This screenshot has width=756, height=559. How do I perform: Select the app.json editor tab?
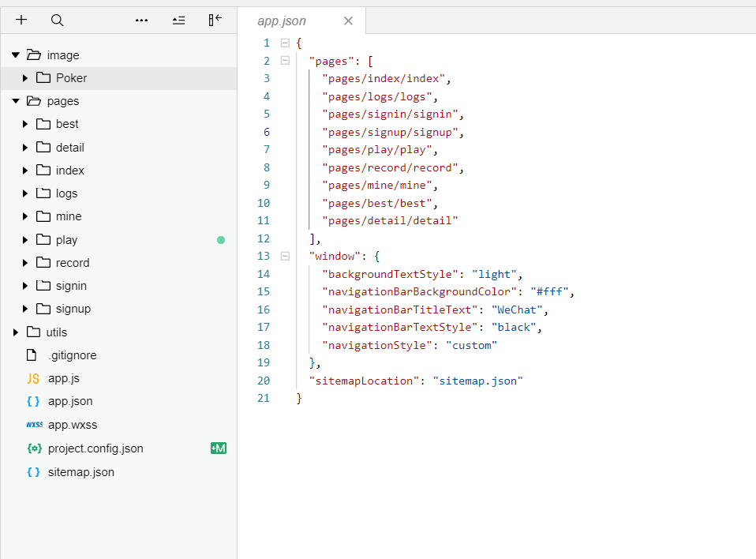pyautogui.click(x=301, y=21)
